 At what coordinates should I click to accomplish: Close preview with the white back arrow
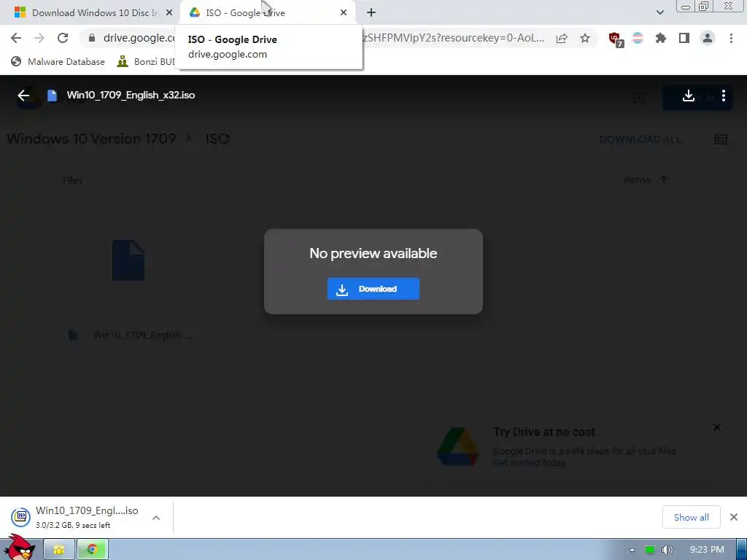pyautogui.click(x=23, y=96)
